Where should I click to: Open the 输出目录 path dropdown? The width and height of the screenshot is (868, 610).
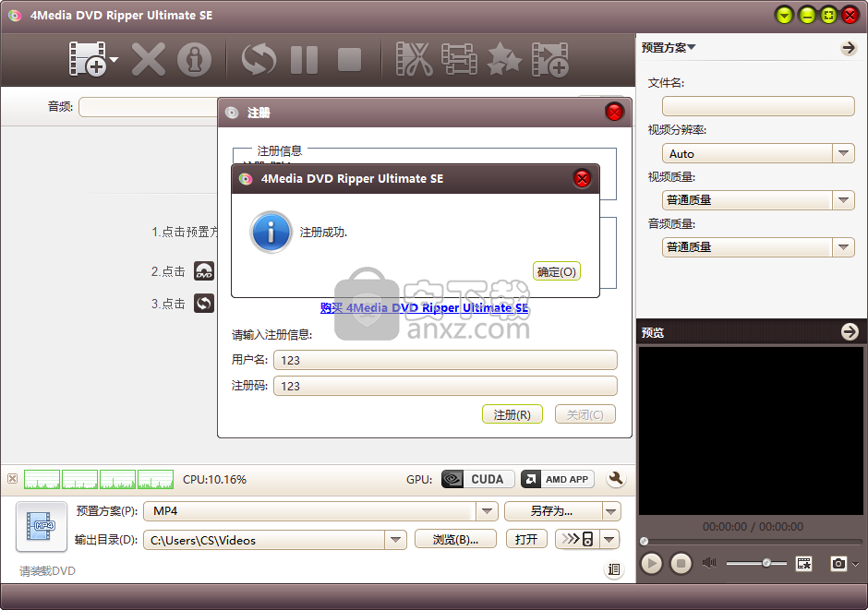[396, 540]
